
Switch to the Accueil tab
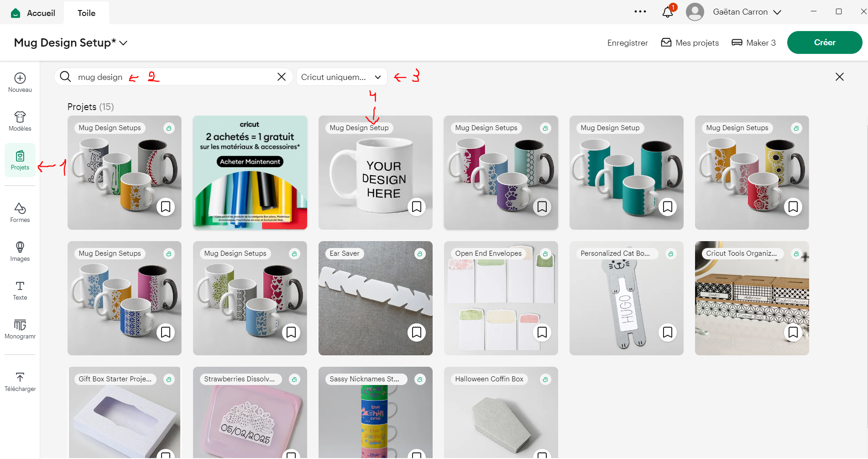coord(33,13)
